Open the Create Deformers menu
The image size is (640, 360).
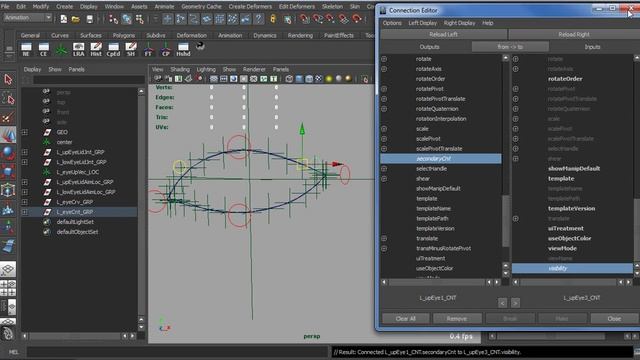click(250, 7)
